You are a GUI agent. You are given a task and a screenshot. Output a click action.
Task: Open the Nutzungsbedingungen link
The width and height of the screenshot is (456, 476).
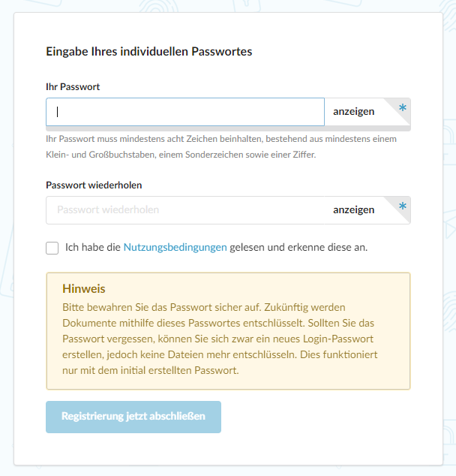(175, 247)
